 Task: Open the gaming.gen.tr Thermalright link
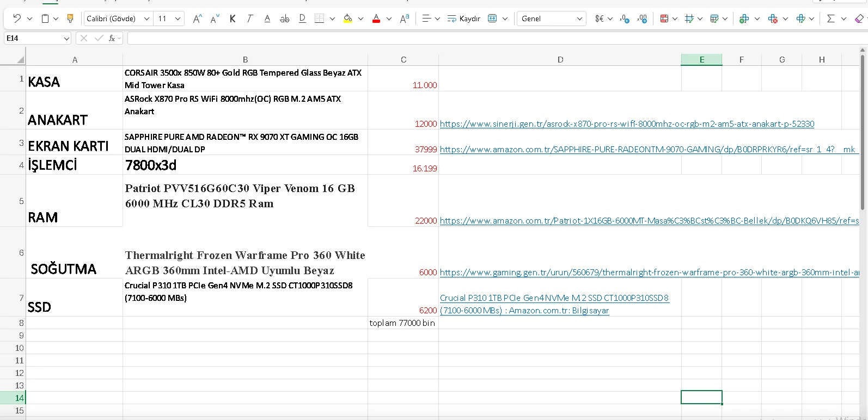point(649,273)
